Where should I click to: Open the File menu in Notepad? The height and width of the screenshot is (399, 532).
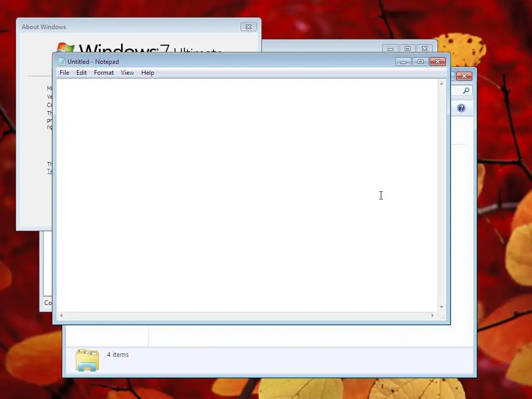tap(64, 73)
